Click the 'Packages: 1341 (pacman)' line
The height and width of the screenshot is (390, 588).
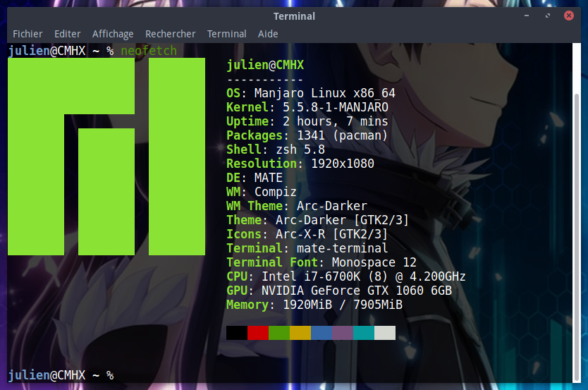307,135
